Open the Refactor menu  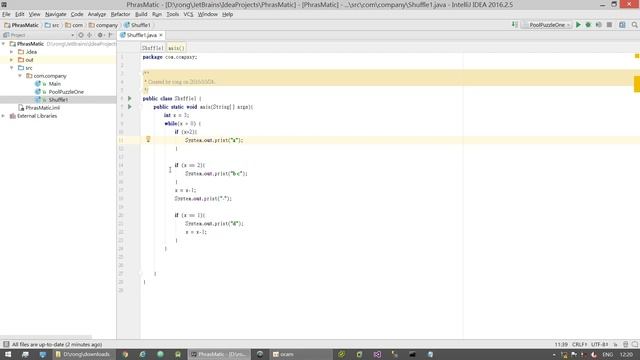coord(120,14)
